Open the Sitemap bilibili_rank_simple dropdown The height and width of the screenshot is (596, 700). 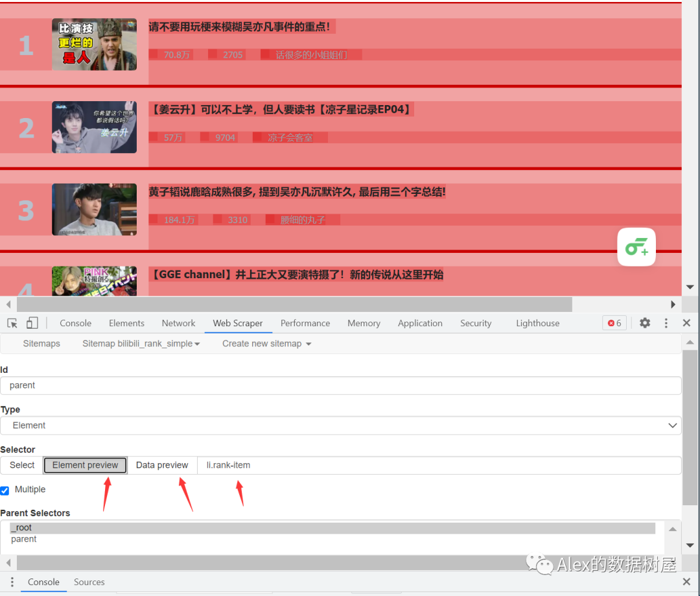pyautogui.click(x=141, y=344)
